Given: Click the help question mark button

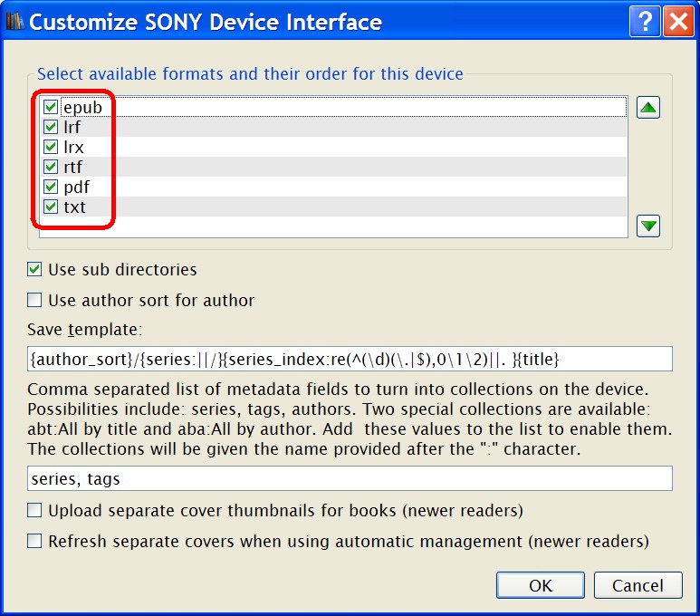Looking at the screenshot, I should click(x=644, y=21).
